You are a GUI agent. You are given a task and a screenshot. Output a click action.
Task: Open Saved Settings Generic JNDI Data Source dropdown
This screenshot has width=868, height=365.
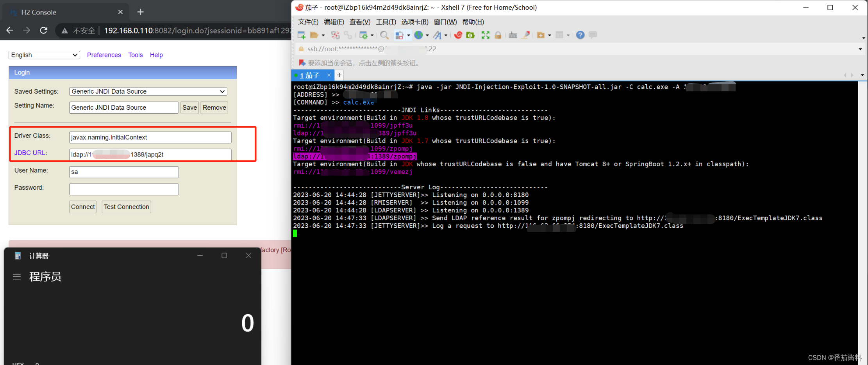(x=148, y=91)
